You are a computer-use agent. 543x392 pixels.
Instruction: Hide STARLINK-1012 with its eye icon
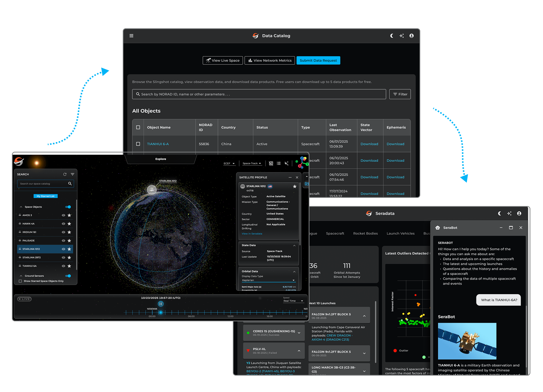coord(63,249)
